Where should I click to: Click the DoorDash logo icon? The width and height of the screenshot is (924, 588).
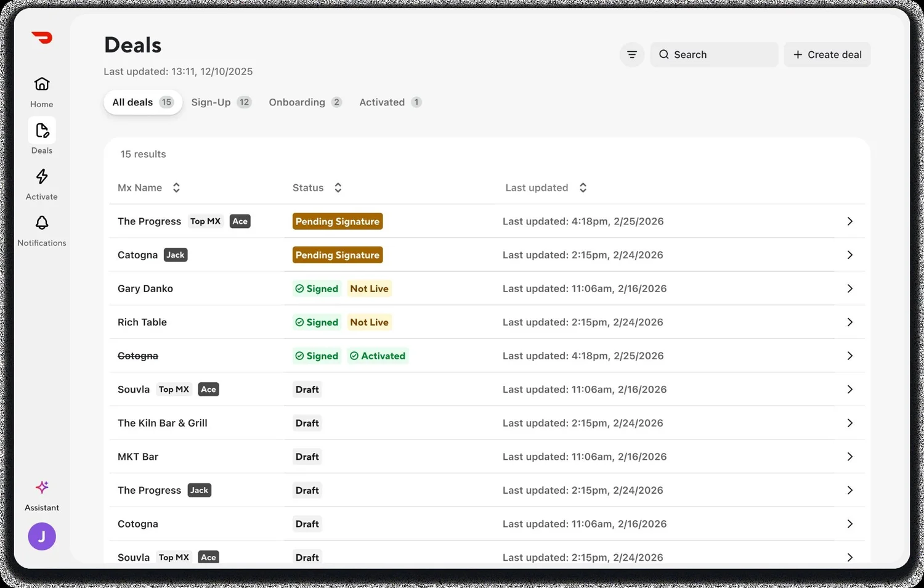[x=42, y=38]
